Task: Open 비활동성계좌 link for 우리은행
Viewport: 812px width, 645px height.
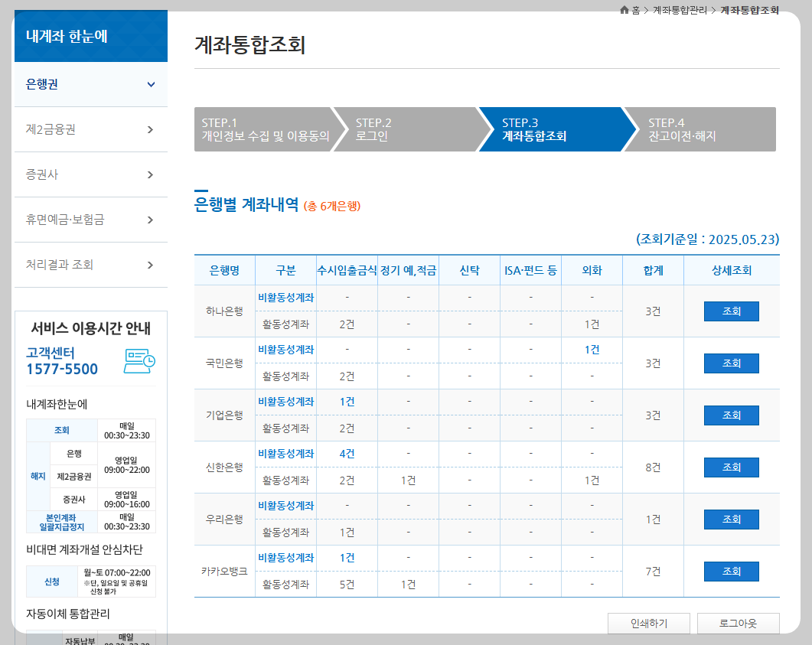Action: coord(286,506)
